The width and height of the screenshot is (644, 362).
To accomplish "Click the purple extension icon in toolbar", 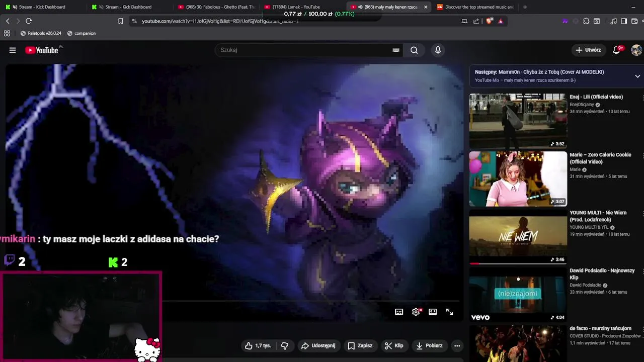I will tap(565, 21).
